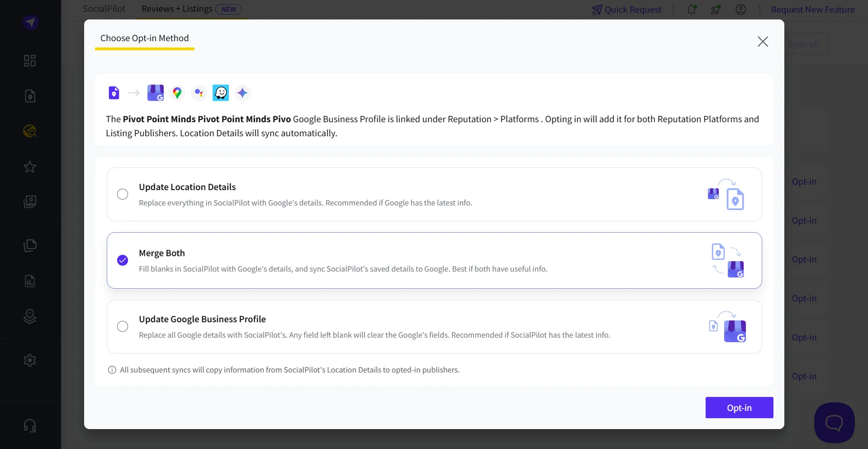Image resolution: width=868 pixels, height=449 pixels.
Task: Click the SocialPilot logo in sidebar
Action: [x=30, y=22]
